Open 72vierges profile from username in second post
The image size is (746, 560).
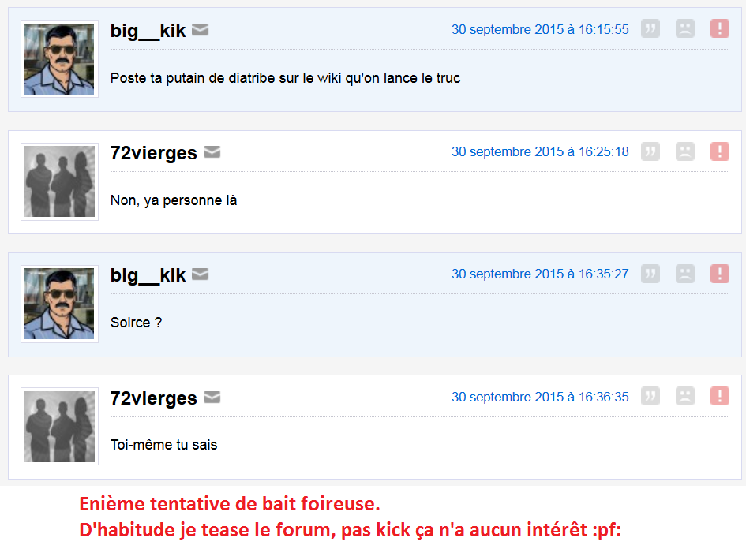pyautogui.click(x=153, y=153)
